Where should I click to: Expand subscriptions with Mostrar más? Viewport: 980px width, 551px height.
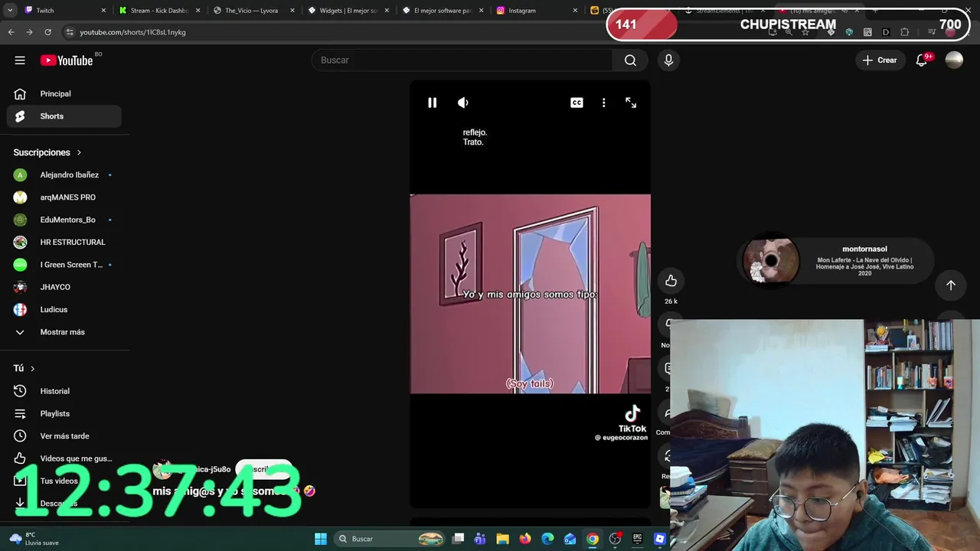tap(64, 332)
